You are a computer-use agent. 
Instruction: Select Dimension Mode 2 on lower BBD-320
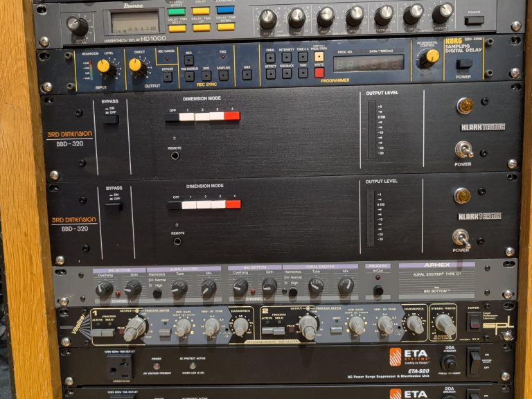point(204,204)
